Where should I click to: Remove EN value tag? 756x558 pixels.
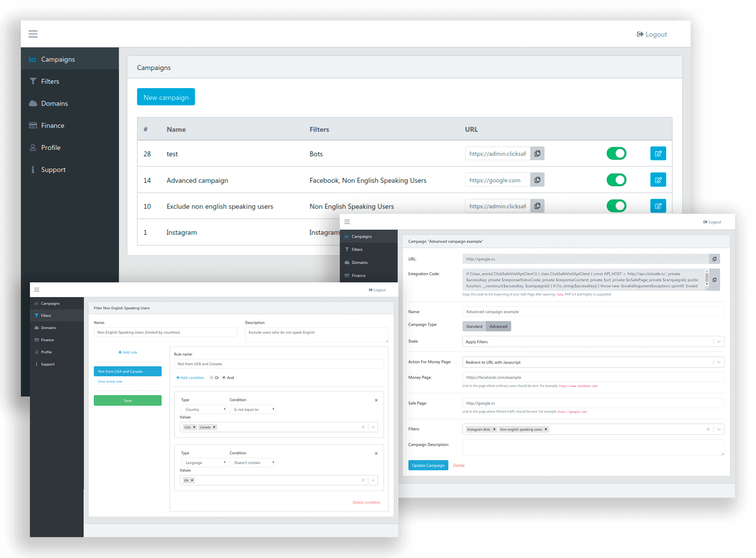pyautogui.click(x=192, y=480)
